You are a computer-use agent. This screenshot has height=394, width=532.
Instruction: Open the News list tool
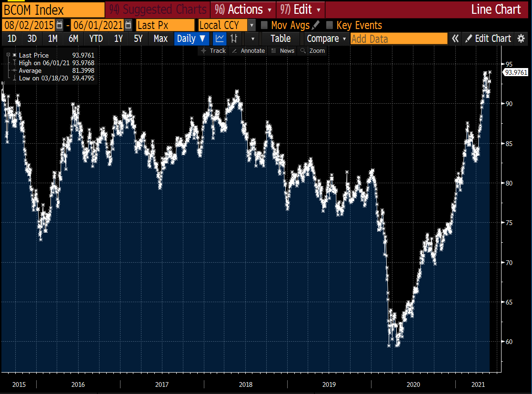point(283,51)
